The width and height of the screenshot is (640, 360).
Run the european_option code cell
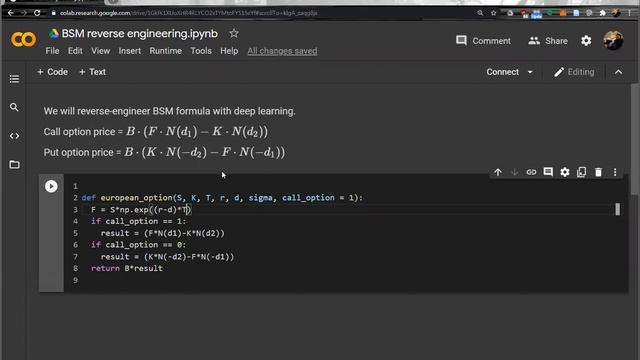click(x=51, y=187)
